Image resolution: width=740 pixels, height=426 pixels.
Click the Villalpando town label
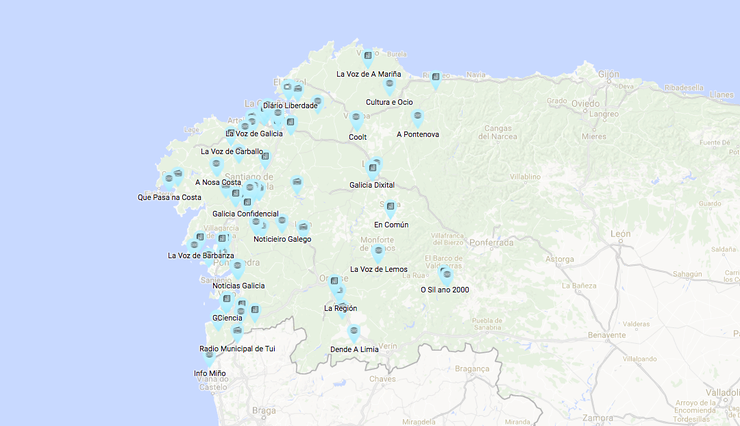pos(639,359)
